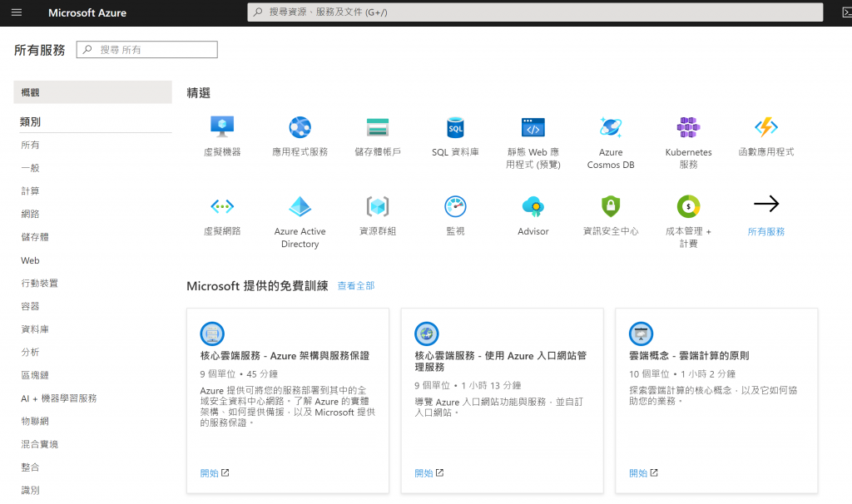Screen dimensions: 852x504
Task: Open 函數應用程式 icon
Action: [x=766, y=127]
